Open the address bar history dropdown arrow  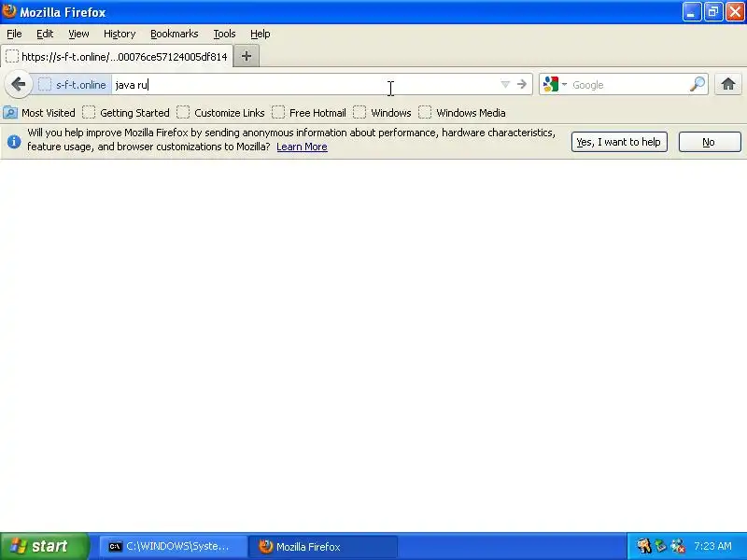click(505, 85)
